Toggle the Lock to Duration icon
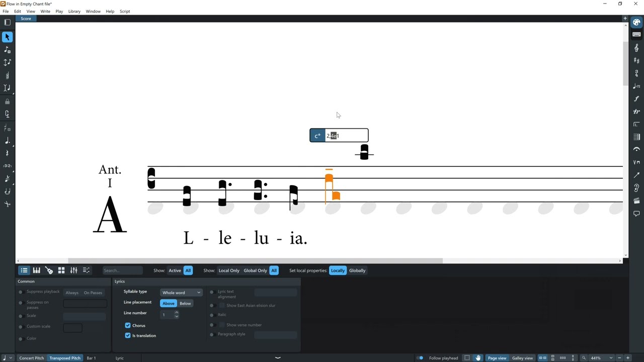 pyautogui.click(x=7, y=101)
